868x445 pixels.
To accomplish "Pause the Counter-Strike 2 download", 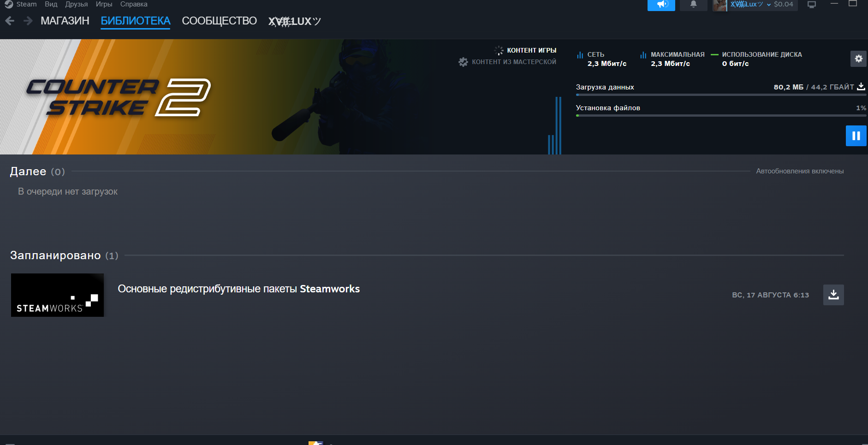I will click(856, 136).
